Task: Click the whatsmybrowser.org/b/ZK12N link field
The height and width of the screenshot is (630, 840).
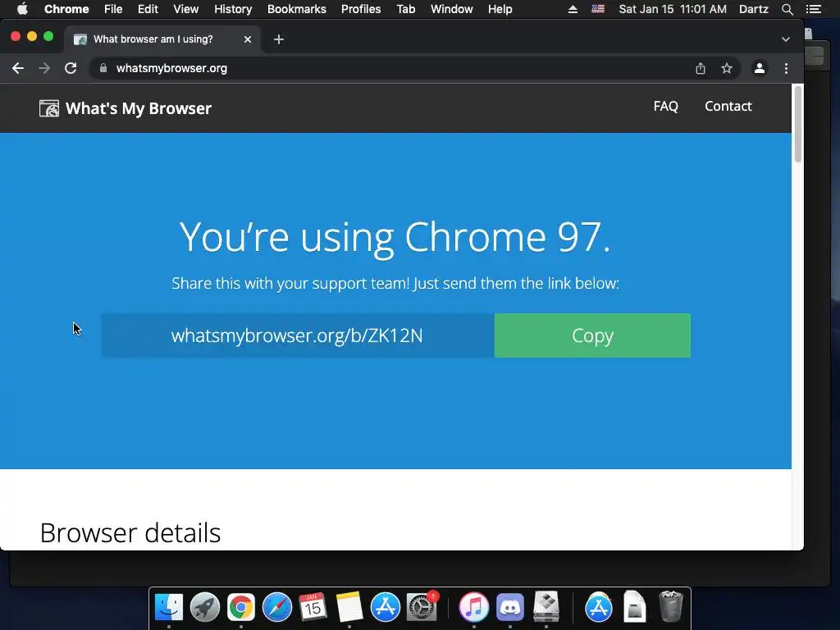Action: pyautogui.click(x=297, y=336)
